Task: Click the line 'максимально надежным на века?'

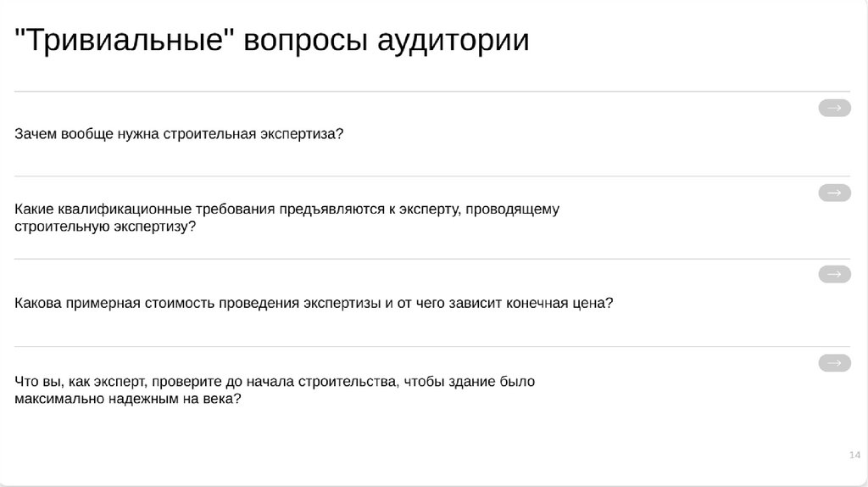Action: point(127,399)
